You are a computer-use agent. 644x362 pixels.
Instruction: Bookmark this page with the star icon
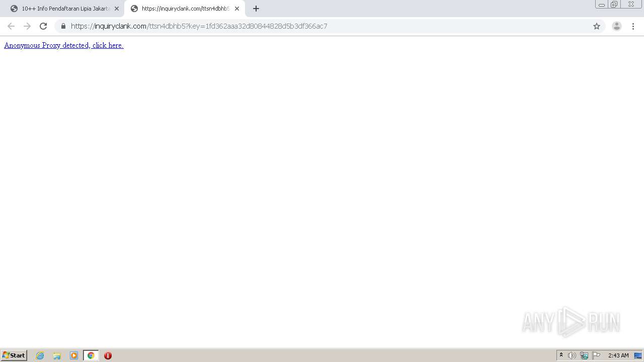[597, 26]
